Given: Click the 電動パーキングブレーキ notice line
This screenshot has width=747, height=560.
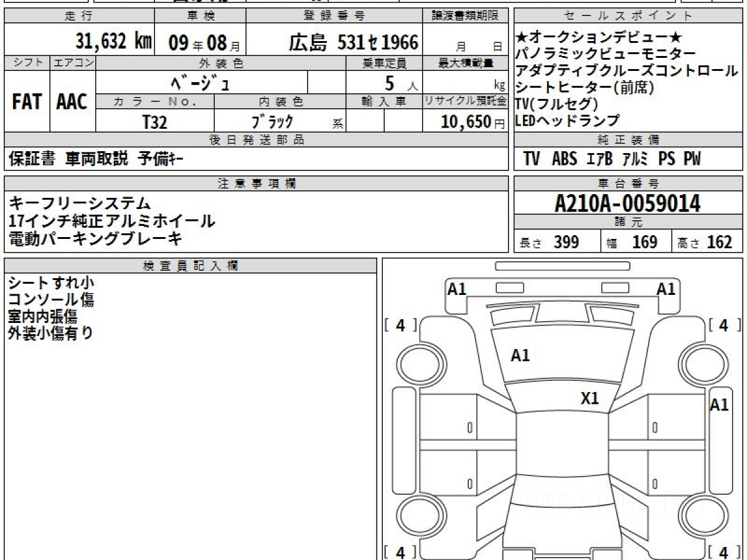Looking at the screenshot, I should [x=95, y=238].
